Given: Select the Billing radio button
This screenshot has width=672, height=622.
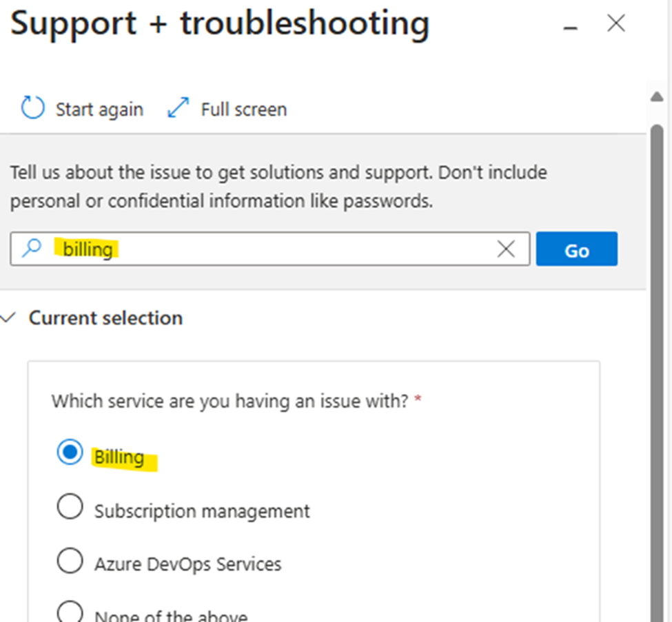Looking at the screenshot, I should tap(69, 453).
